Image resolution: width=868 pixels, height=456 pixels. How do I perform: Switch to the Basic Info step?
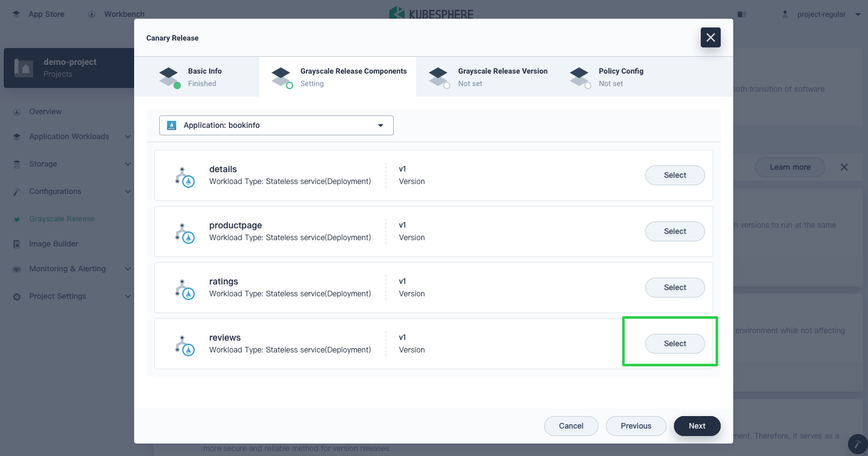[197, 77]
